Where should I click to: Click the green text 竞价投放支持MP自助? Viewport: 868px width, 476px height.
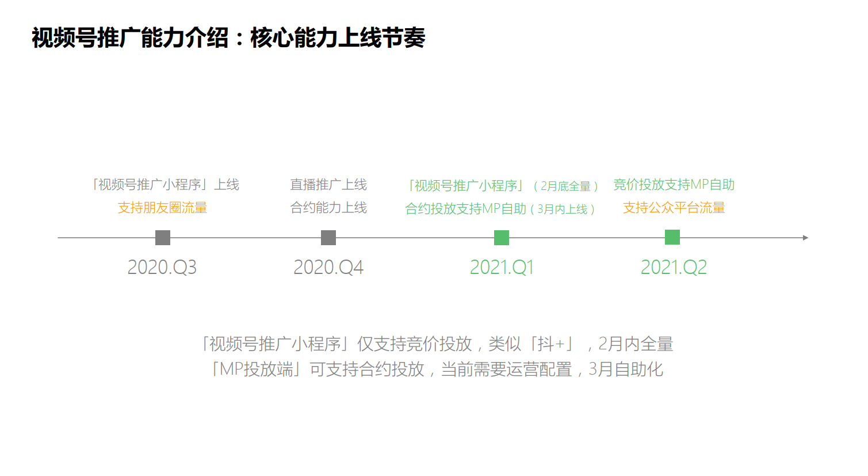pos(674,185)
